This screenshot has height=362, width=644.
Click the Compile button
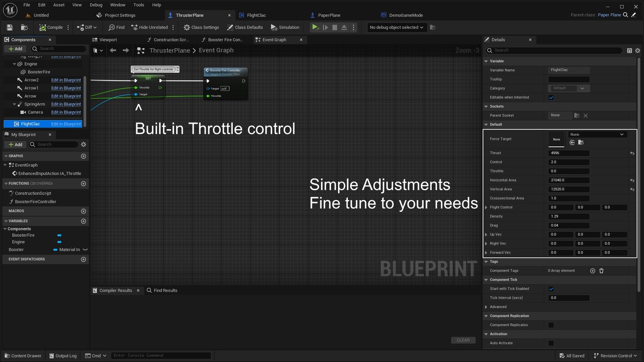51,27
